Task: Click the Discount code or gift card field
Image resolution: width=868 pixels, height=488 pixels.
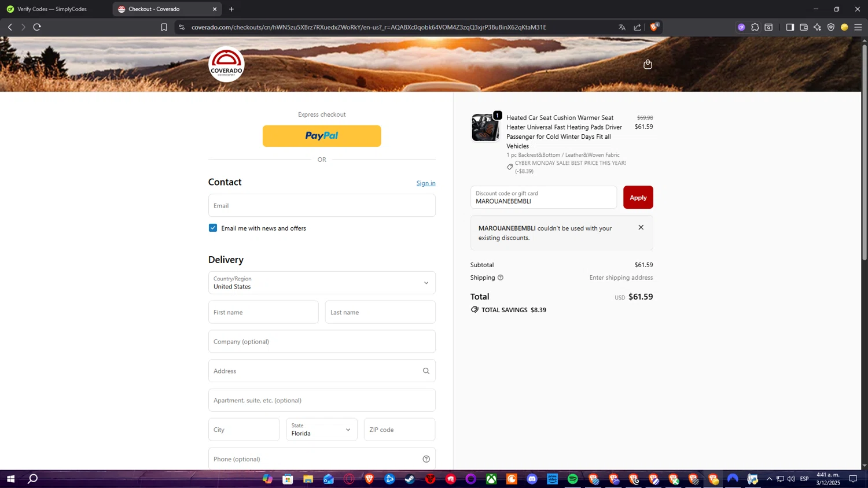Action: pos(543,197)
